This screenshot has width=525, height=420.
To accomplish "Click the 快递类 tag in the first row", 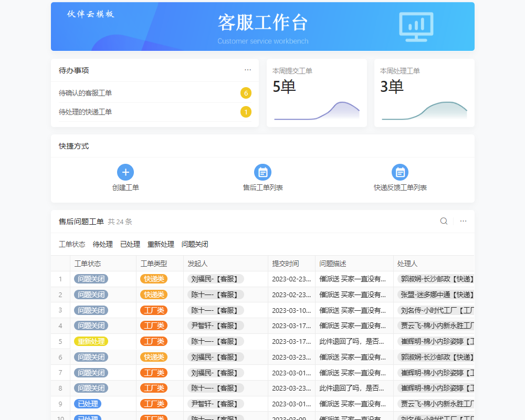I will (153, 278).
